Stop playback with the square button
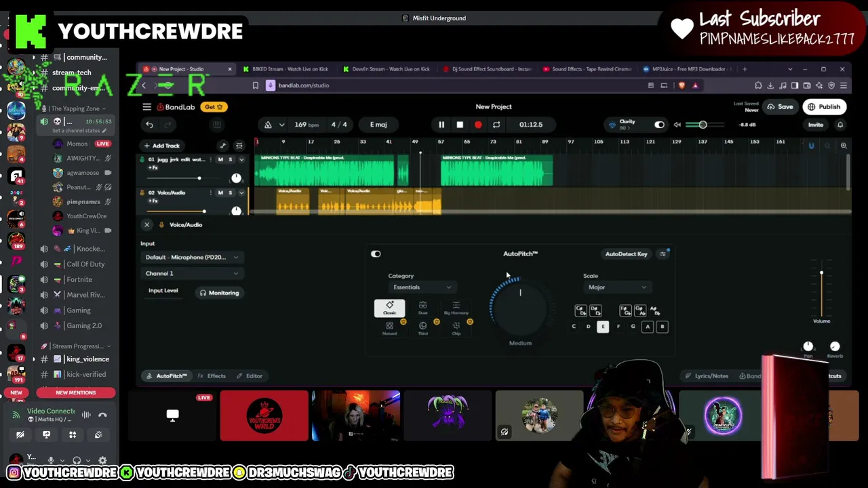 460,125
